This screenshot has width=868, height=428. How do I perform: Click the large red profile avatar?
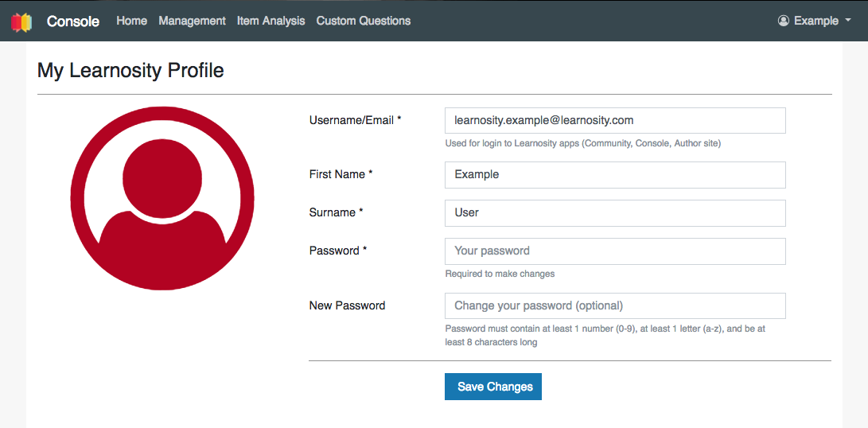pyautogui.click(x=162, y=198)
